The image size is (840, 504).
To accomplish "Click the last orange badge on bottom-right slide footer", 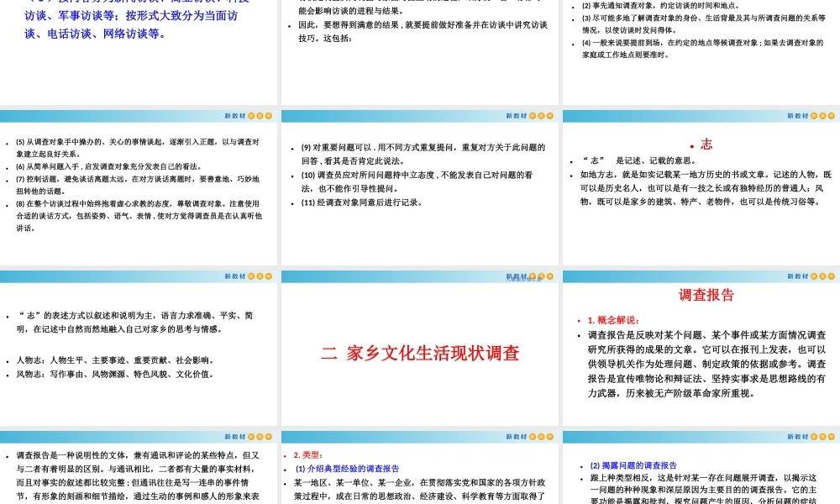I will coord(831,436).
